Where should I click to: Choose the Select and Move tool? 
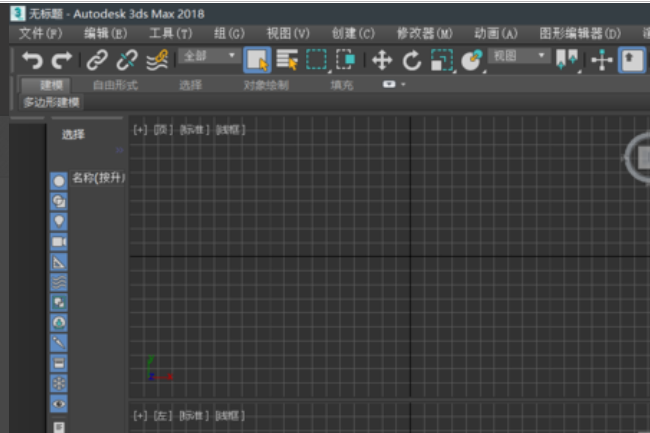point(382,61)
